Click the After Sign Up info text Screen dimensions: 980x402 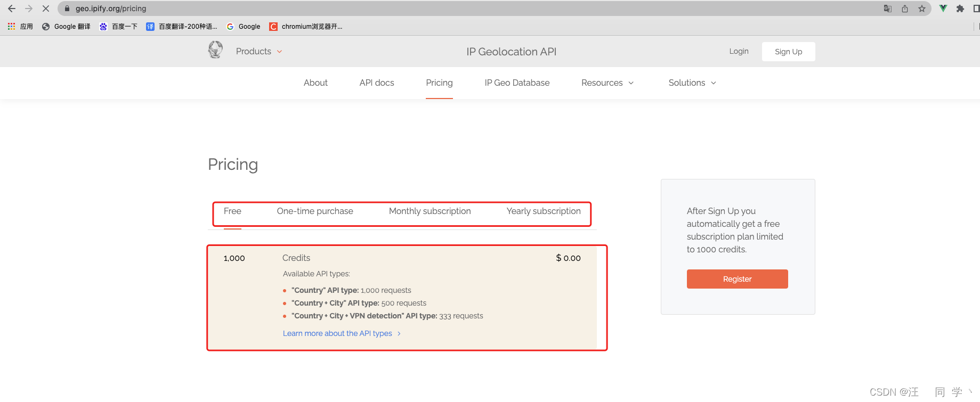click(735, 230)
